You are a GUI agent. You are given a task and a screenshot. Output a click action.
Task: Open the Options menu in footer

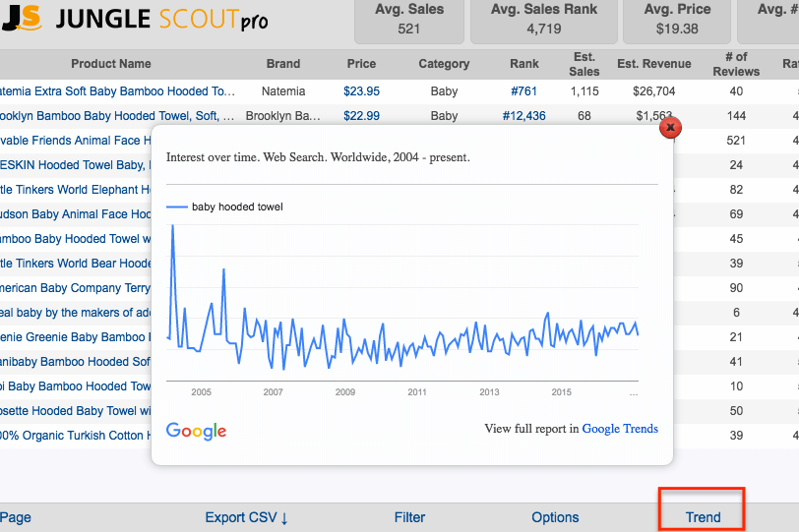pos(555,517)
